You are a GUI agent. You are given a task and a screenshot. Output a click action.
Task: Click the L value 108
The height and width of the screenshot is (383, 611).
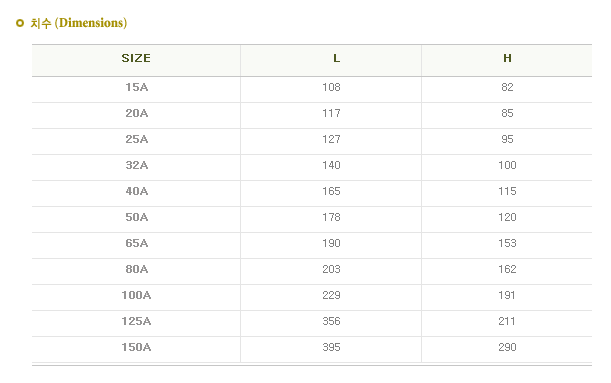click(x=331, y=87)
